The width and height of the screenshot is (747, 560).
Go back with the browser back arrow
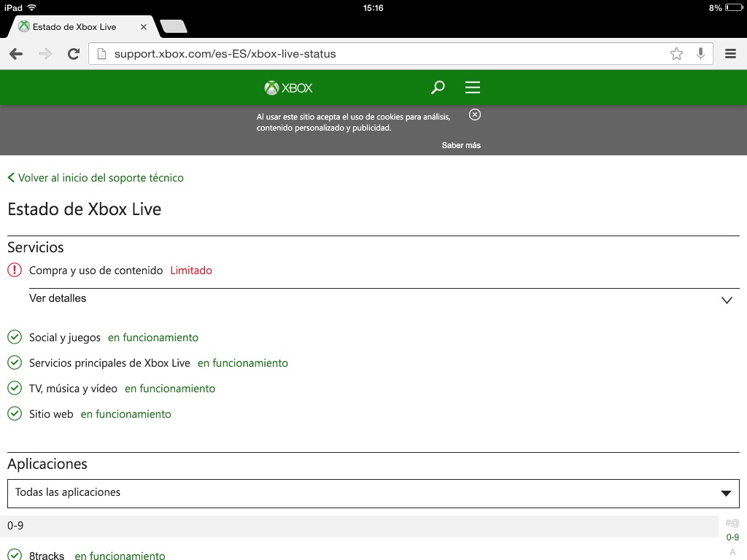(16, 54)
